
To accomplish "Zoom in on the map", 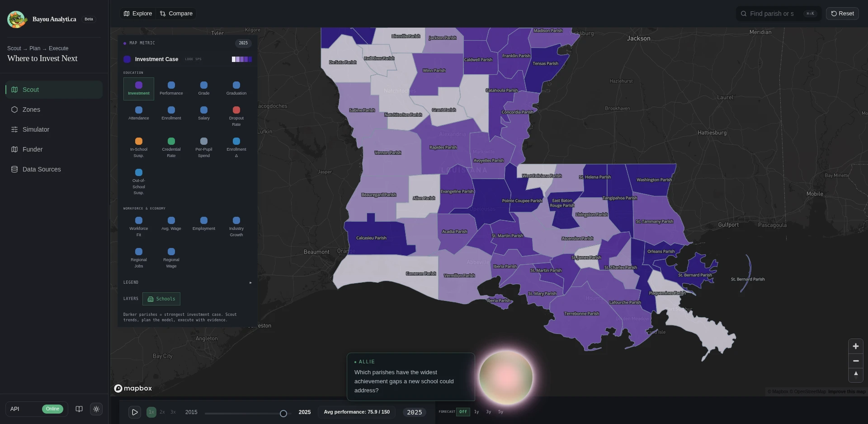I will coord(855,346).
